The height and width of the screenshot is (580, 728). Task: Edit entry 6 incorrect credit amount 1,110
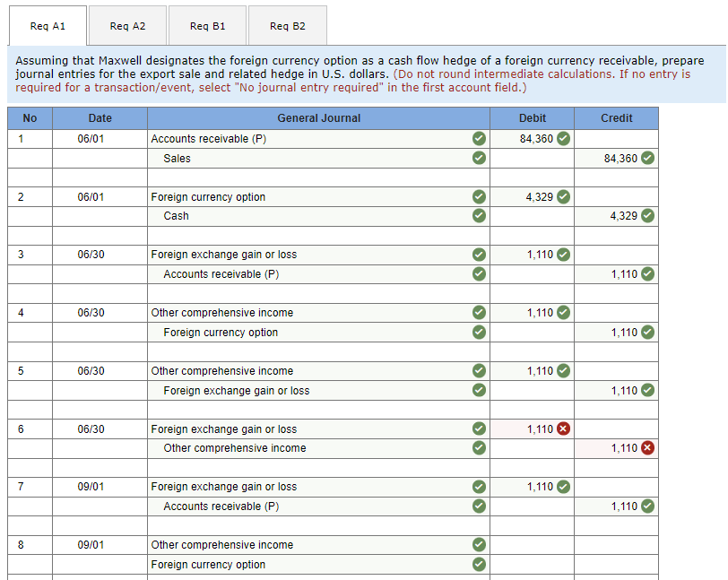[x=616, y=448]
